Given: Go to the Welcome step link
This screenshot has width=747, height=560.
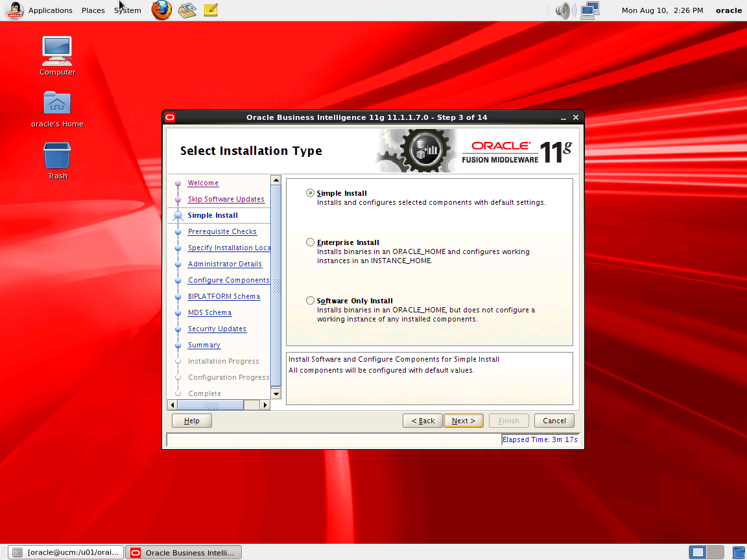Looking at the screenshot, I should point(203,183).
